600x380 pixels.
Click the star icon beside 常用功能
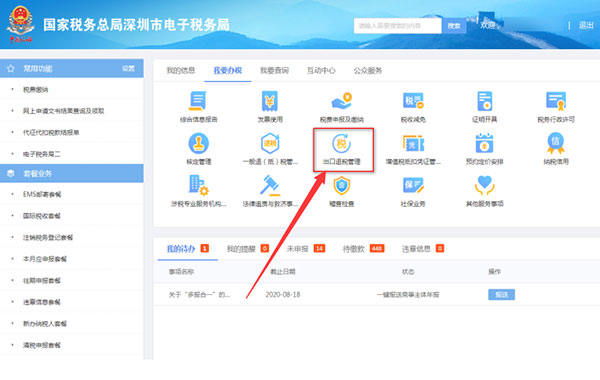[x=11, y=68]
